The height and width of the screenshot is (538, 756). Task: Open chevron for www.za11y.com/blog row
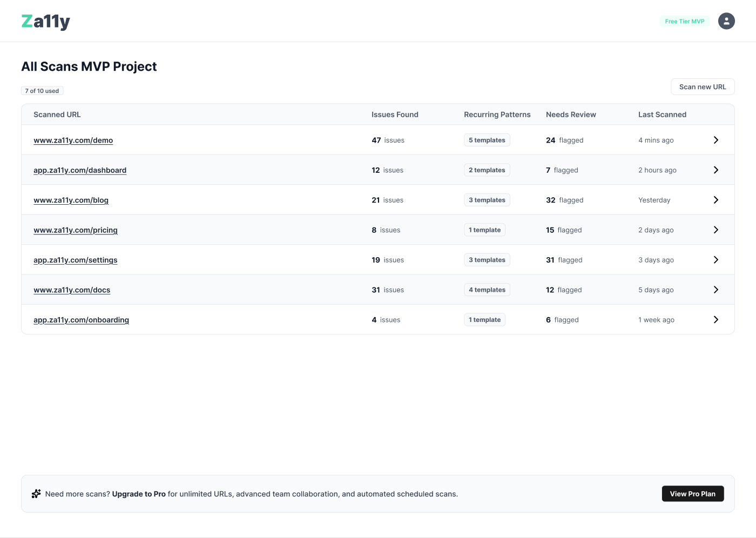pos(716,200)
